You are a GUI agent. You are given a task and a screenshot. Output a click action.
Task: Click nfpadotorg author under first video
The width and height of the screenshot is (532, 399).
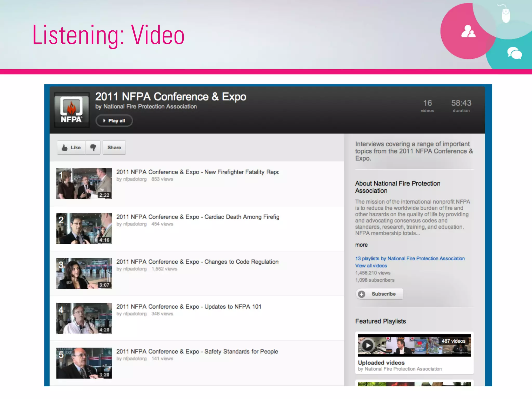pos(135,179)
